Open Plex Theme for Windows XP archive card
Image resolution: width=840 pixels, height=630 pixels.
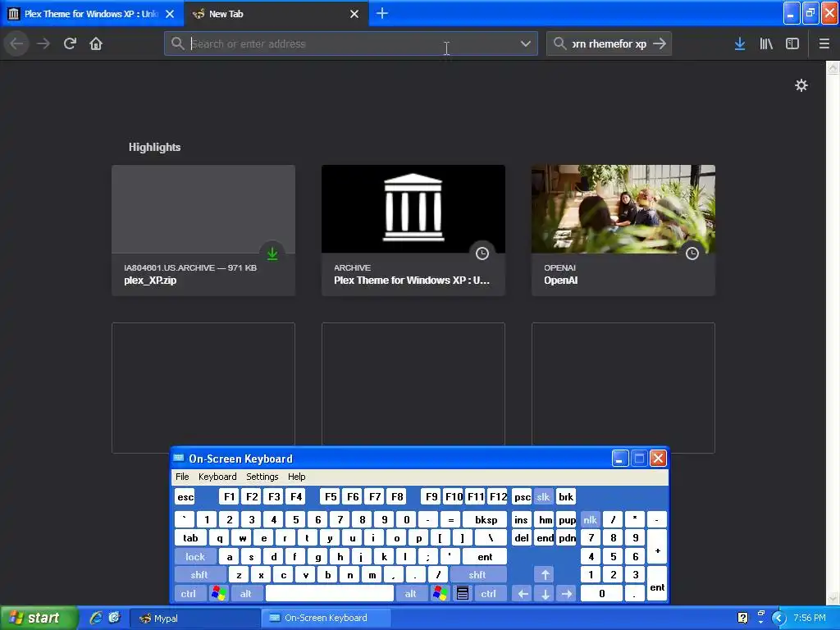[x=413, y=230]
